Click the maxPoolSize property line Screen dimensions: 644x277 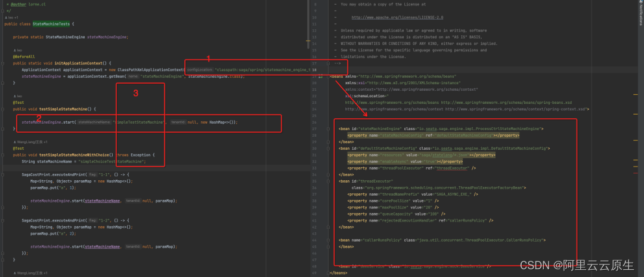coord(393,207)
